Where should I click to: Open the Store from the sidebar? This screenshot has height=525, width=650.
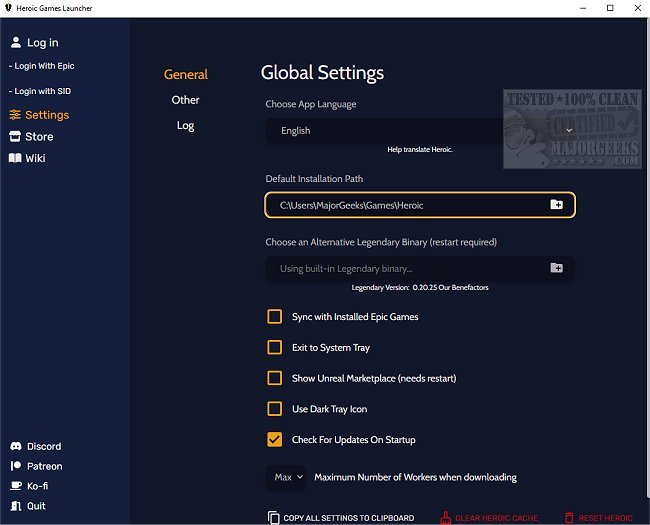pos(39,137)
